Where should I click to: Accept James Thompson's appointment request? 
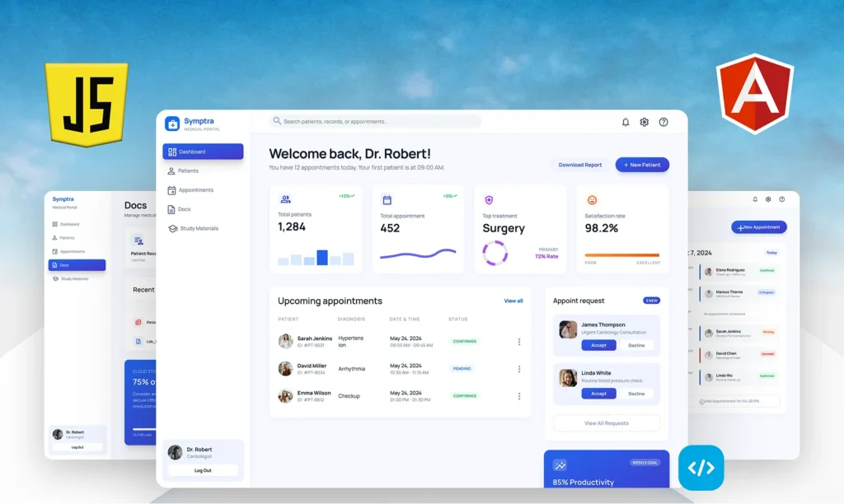pyautogui.click(x=598, y=345)
